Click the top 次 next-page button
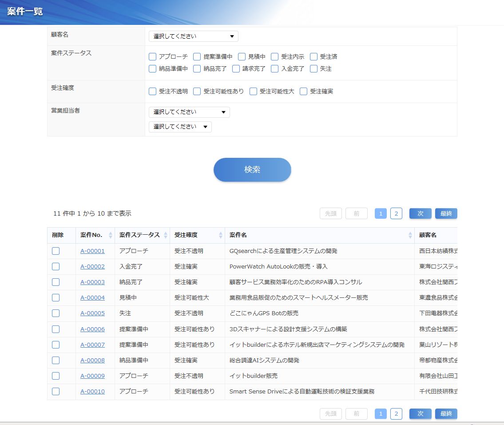This screenshot has height=425, width=504. pos(420,213)
